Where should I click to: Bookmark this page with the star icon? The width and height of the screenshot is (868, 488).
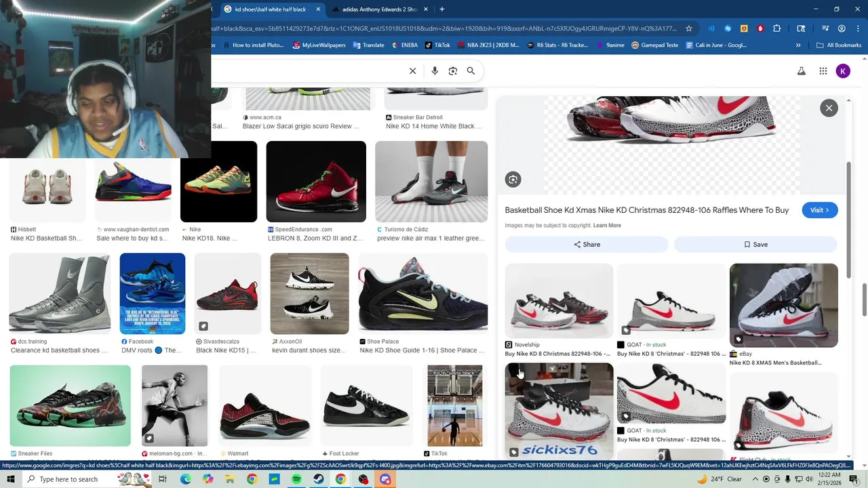coord(689,28)
